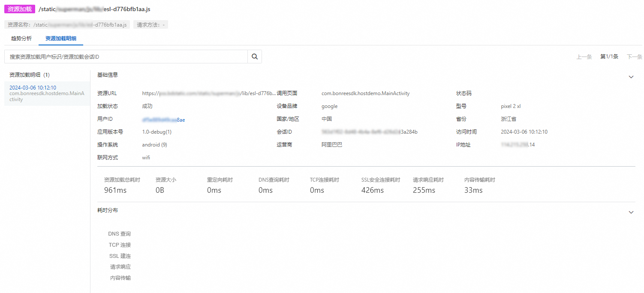Click the 资源加载 purple tag
This screenshot has height=293, width=644.
tap(20, 9)
